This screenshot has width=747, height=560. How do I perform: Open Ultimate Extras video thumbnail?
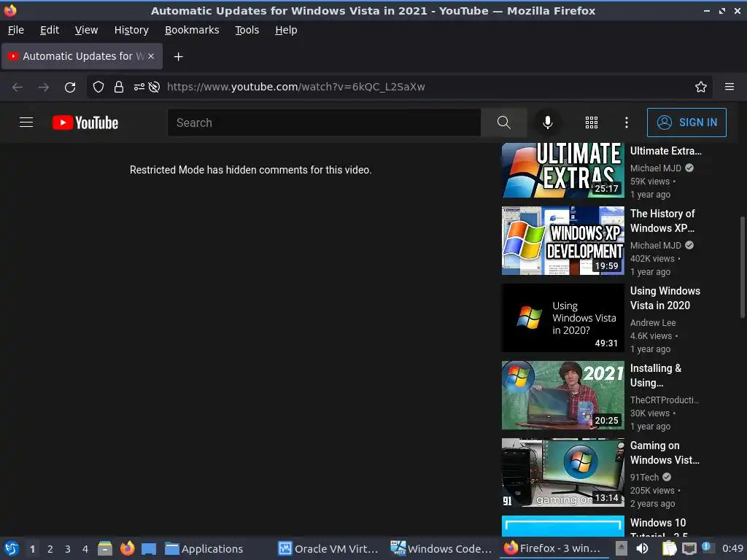pyautogui.click(x=562, y=170)
